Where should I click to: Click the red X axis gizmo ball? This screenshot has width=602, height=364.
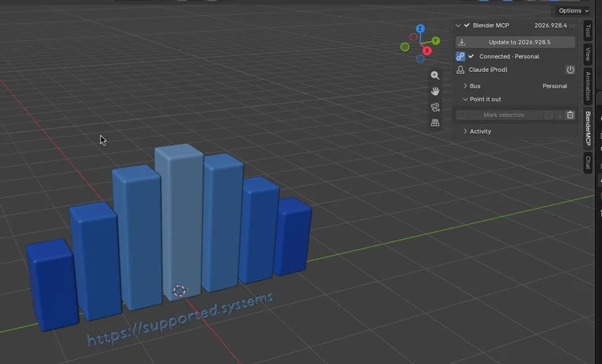pos(426,51)
